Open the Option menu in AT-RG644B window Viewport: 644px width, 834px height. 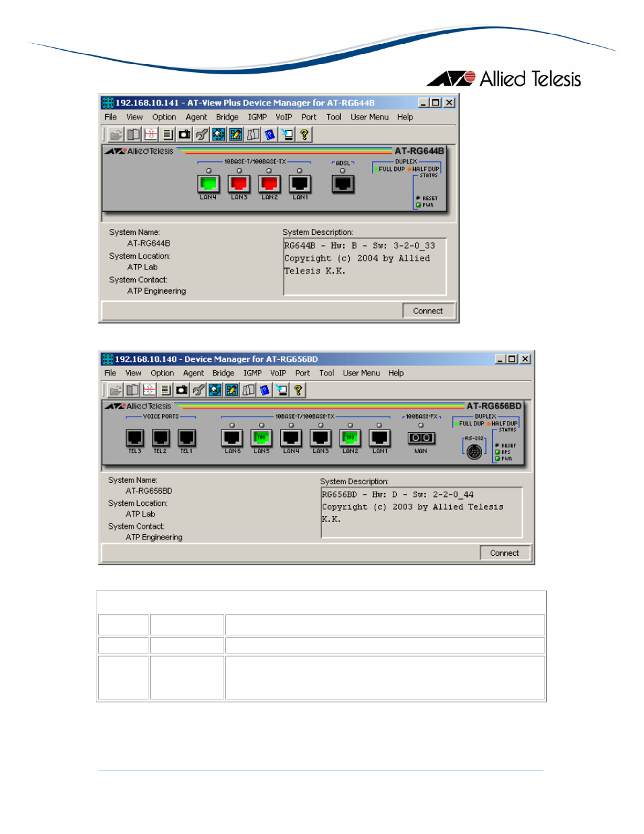pos(164,117)
